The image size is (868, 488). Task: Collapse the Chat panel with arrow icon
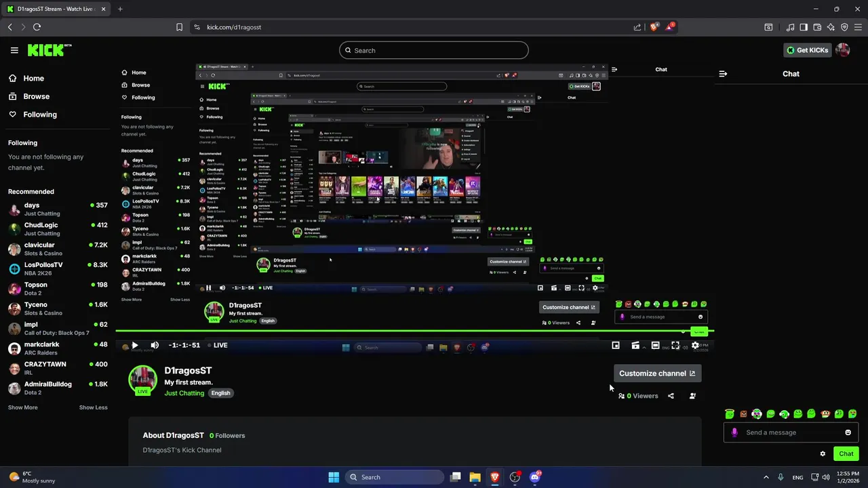tap(723, 74)
